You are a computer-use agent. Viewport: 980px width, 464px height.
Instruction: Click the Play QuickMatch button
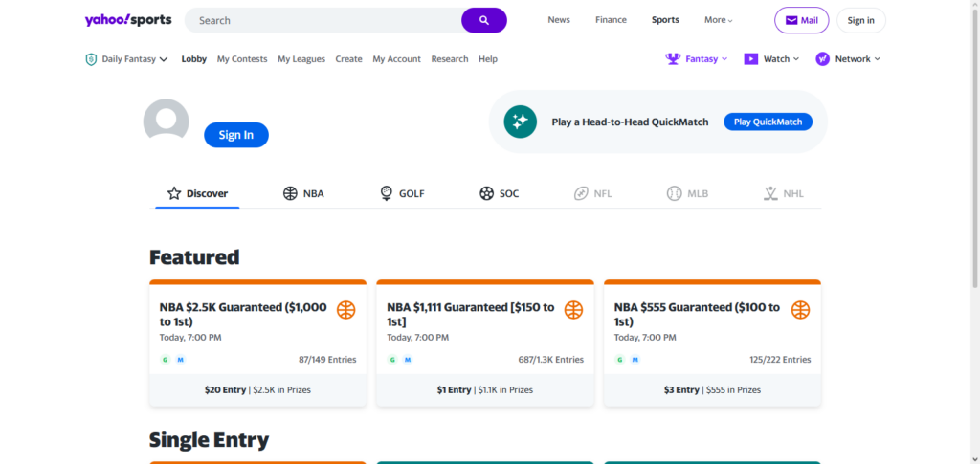click(x=768, y=122)
